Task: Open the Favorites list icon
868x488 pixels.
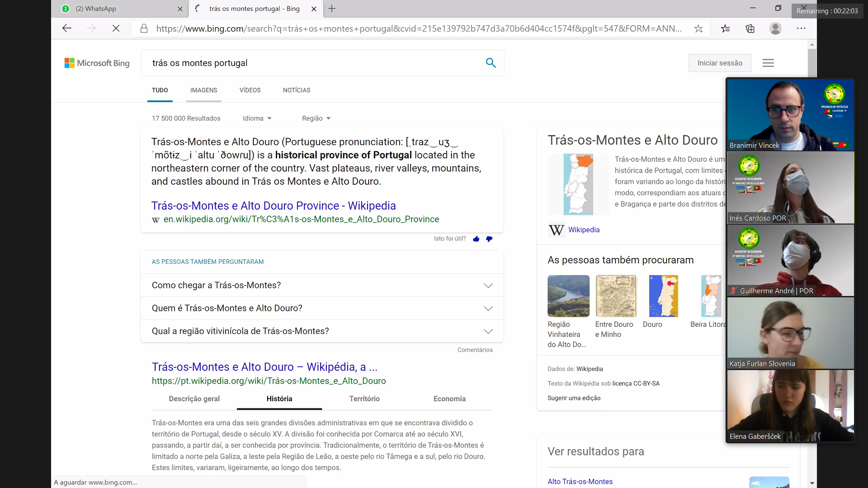Action: [x=726, y=28]
